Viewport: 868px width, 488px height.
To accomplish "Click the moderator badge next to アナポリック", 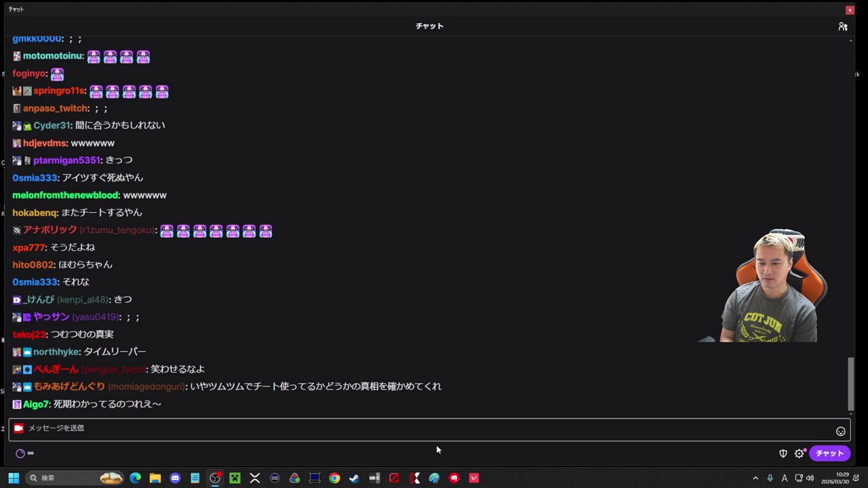I will [17, 230].
